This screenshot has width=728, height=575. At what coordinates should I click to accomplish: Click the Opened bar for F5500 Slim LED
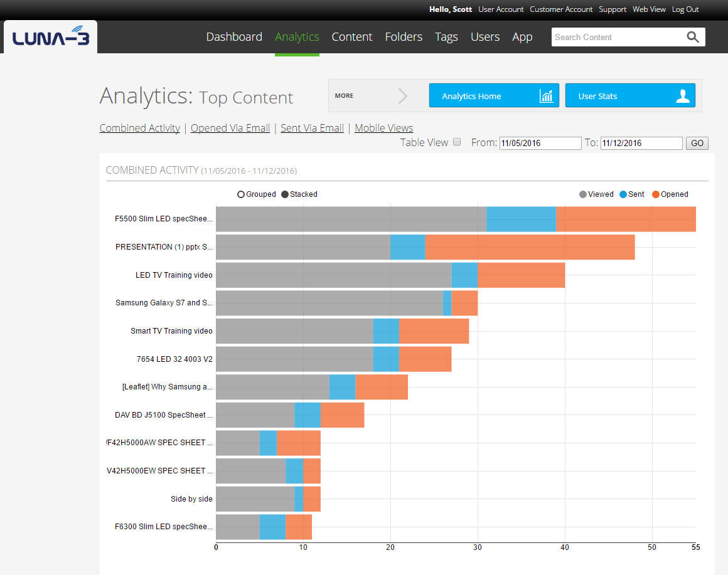[x=626, y=219]
